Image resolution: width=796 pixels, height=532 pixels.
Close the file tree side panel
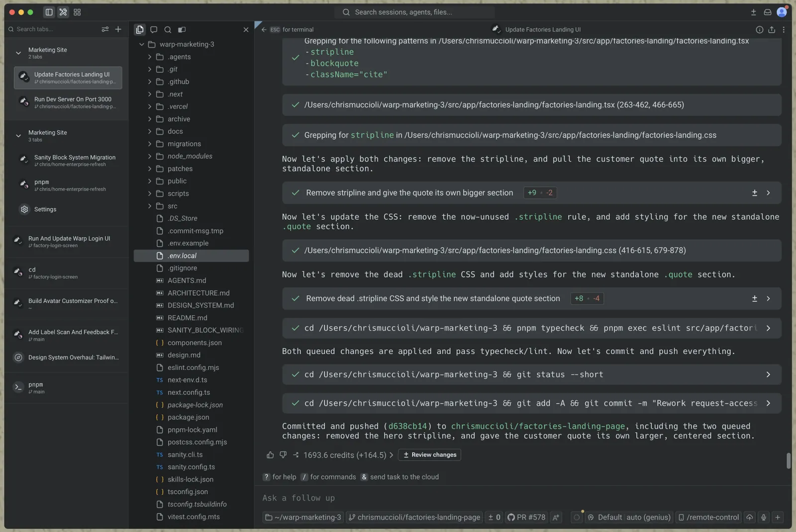pos(246,29)
